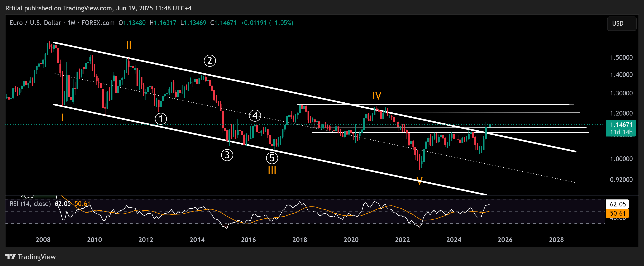
Task: Click the circled wave number 3
Action: click(x=227, y=155)
